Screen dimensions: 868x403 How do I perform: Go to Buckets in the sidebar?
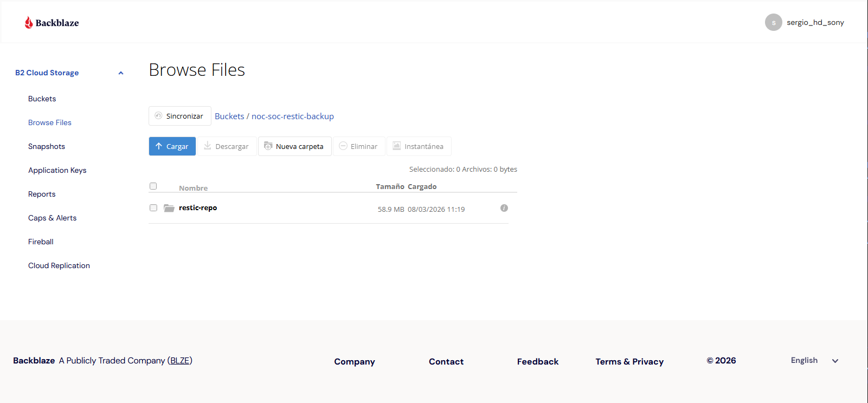tap(42, 99)
